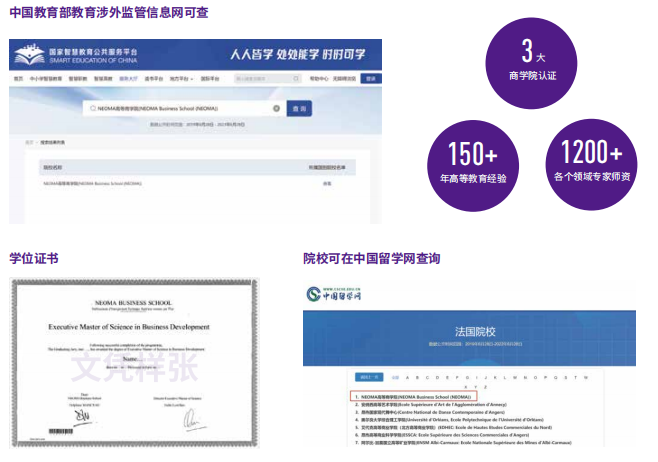Image resolution: width=658 pixels, height=462 pixels.
Task: Click the blue 查询 search button
Action: pos(299,108)
